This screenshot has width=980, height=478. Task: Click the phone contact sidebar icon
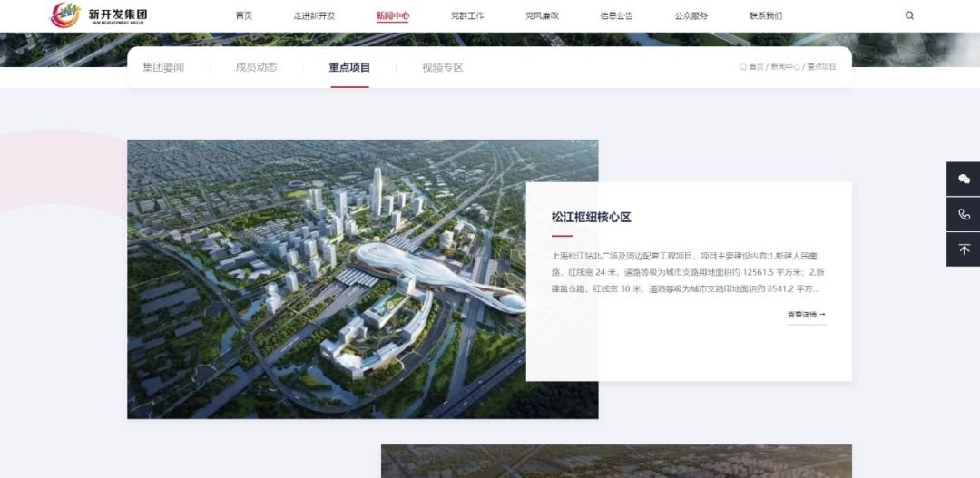click(x=964, y=214)
